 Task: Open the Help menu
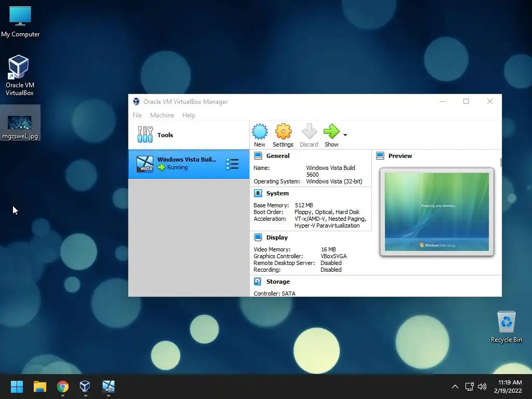click(189, 115)
